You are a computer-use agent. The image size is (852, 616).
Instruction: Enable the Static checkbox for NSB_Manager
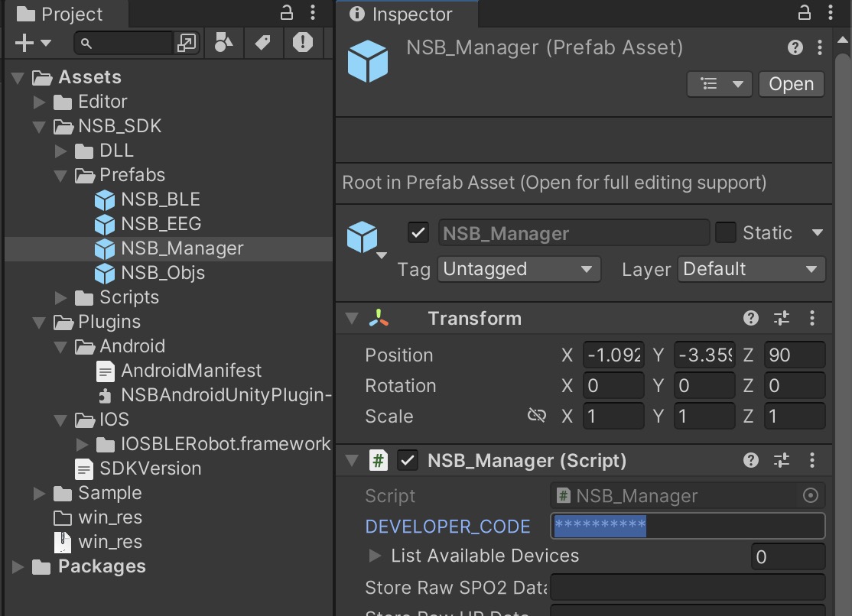point(725,232)
